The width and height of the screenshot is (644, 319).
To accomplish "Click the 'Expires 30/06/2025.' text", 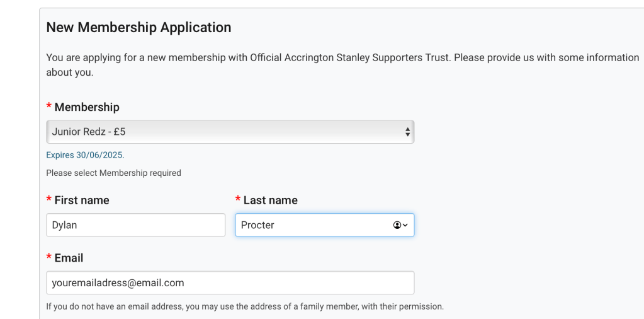I will (85, 155).
